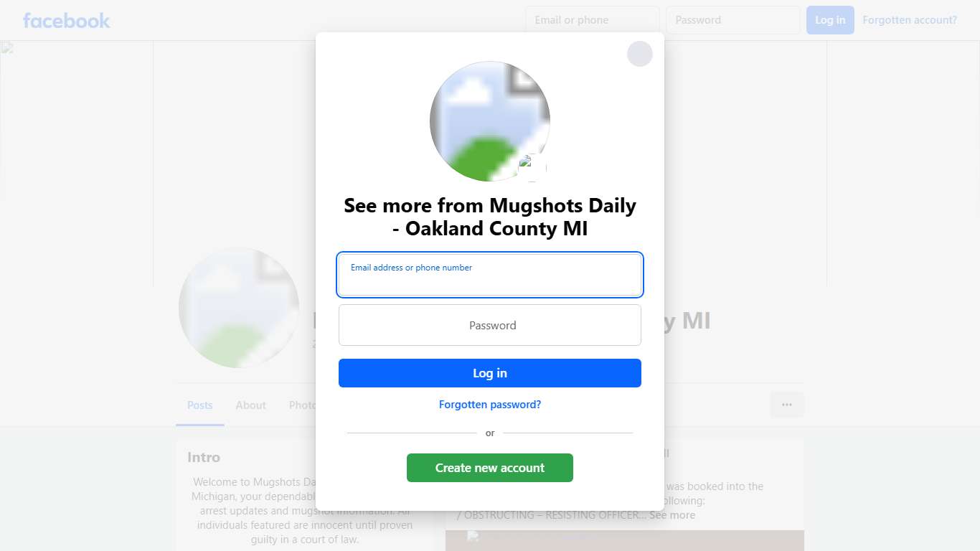Click the header Log in button
Screen dimensions: 980x551
pos(830,20)
